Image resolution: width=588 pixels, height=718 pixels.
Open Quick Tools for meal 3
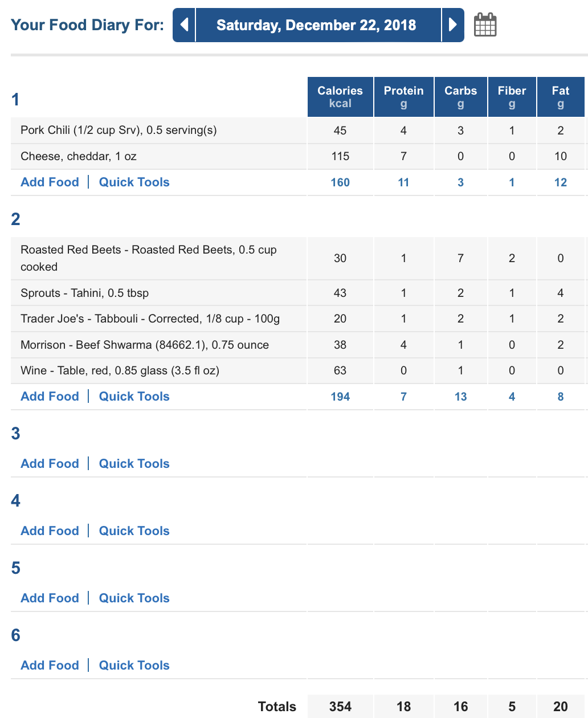click(134, 464)
